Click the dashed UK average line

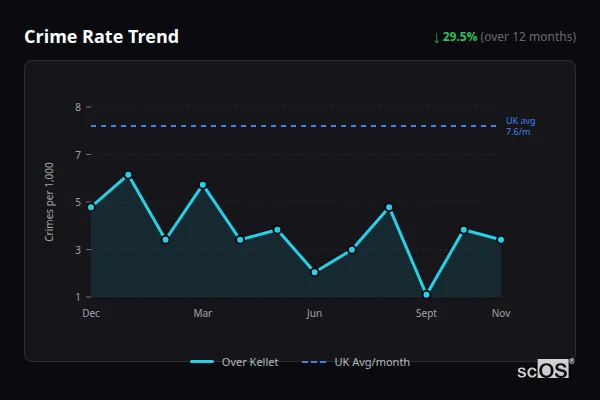coord(293,126)
